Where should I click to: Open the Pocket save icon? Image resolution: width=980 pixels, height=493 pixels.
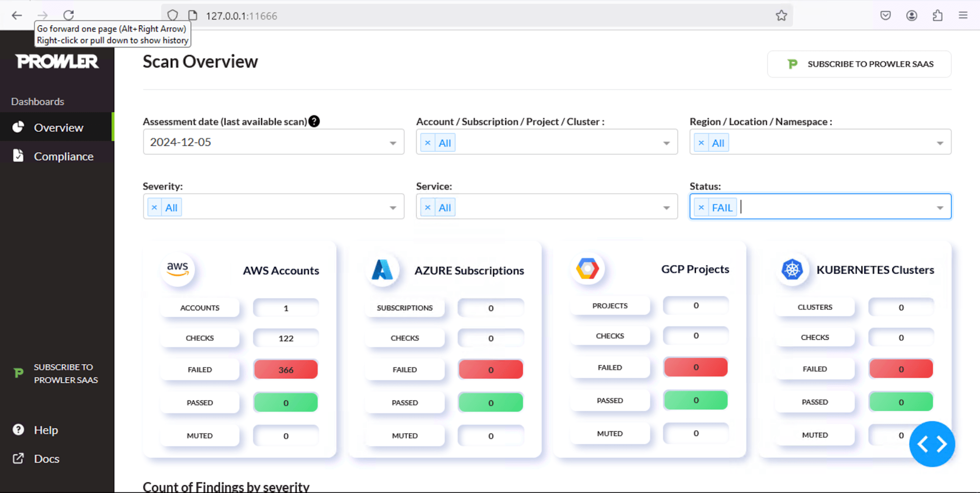coord(885,16)
